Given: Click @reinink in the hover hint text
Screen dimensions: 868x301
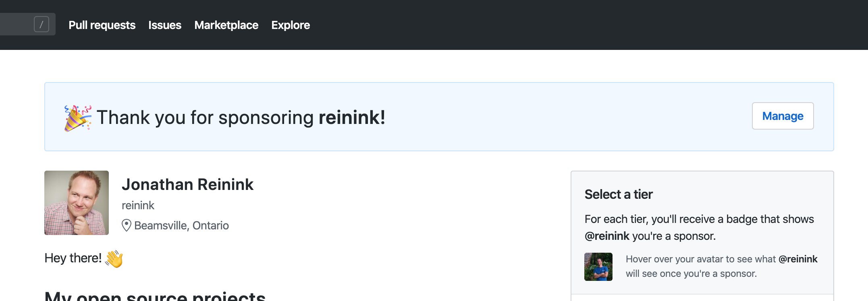Looking at the screenshot, I should pos(798,259).
